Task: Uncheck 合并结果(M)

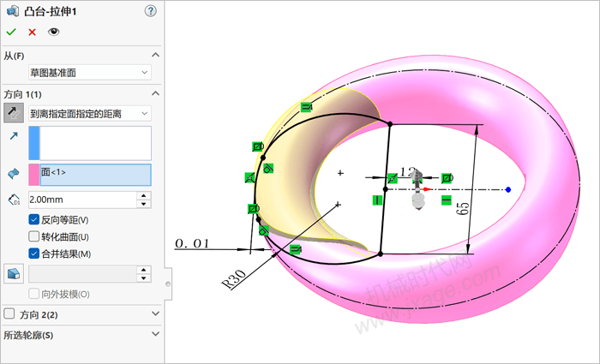Action: tap(33, 254)
